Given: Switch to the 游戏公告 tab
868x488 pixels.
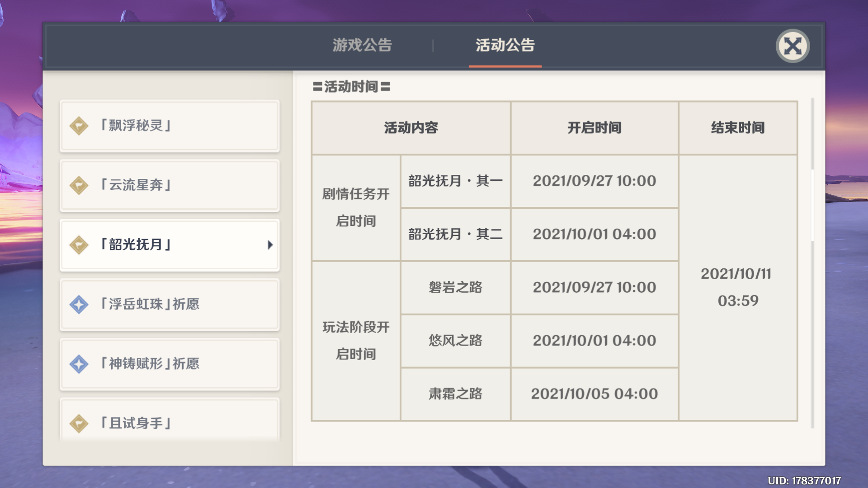Looking at the screenshot, I should [362, 45].
